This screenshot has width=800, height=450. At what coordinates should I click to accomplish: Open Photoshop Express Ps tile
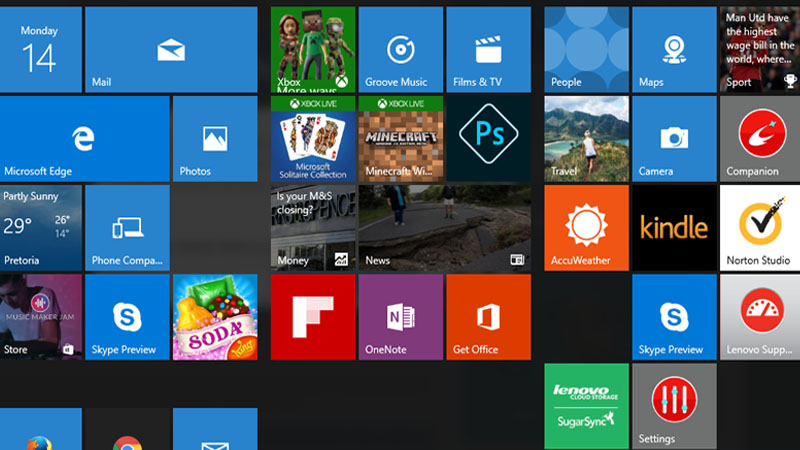488,139
